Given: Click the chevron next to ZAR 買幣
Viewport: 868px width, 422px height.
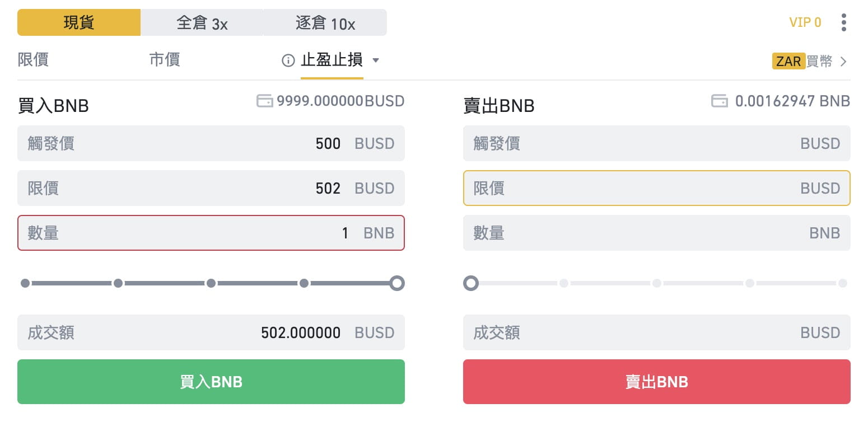Looking at the screenshot, I should [x=843, y=62].
